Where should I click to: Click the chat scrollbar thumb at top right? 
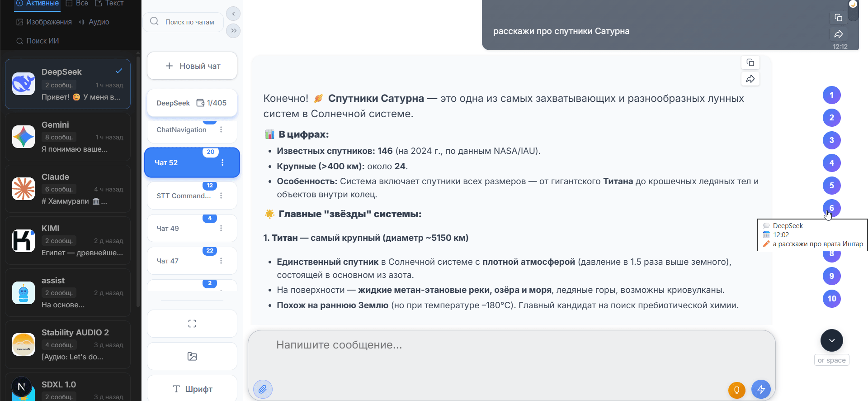click(853, 11)
